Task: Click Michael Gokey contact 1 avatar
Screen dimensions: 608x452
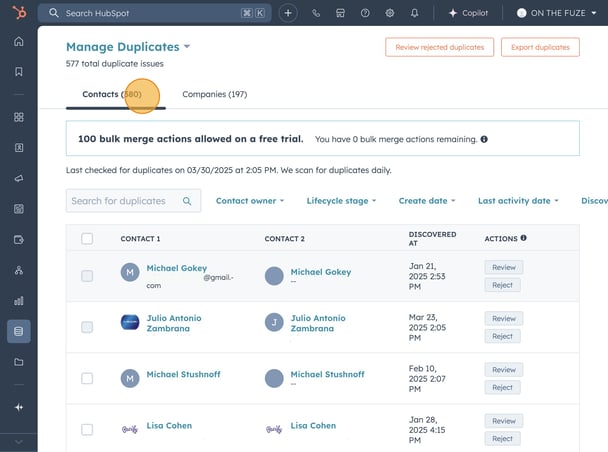Action: point(130,272)
